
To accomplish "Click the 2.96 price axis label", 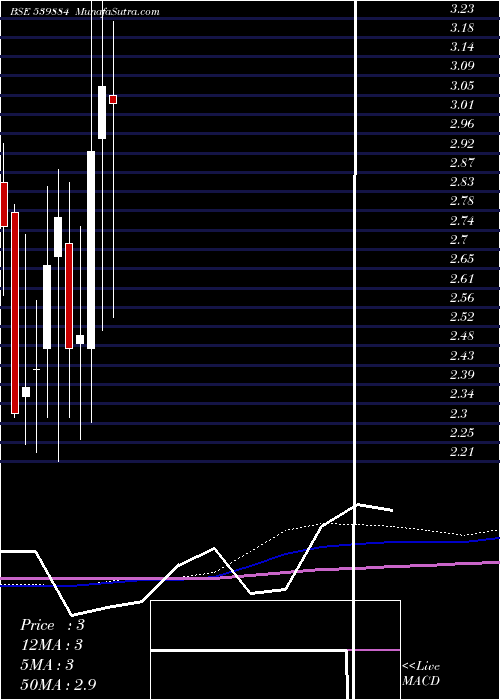I will (x=462, y=124).
